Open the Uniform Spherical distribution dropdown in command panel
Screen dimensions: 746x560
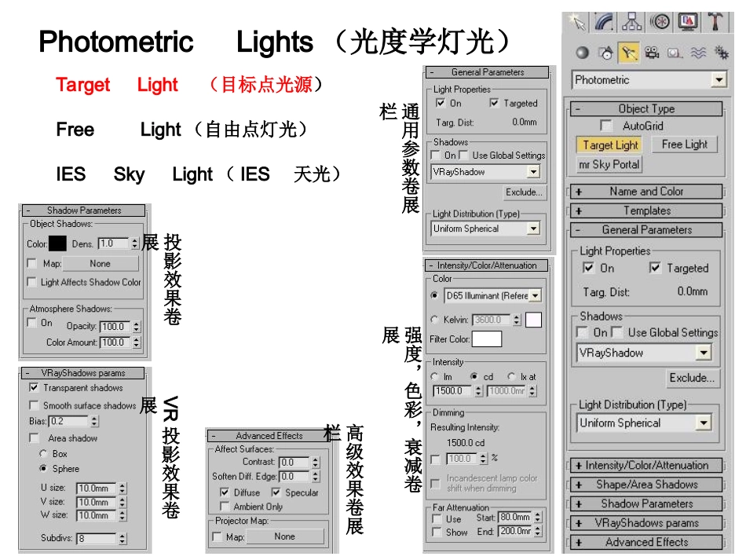(703, 423)
